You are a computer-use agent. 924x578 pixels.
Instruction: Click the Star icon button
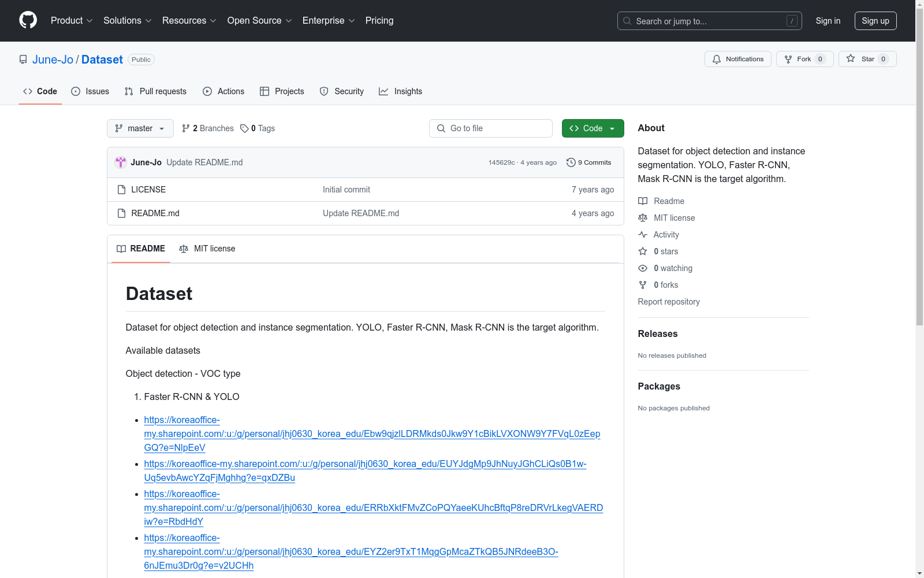tap(851, 59)
